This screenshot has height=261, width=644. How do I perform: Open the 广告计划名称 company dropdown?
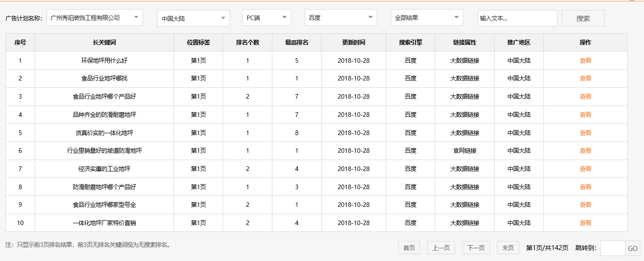pos(94,18)
